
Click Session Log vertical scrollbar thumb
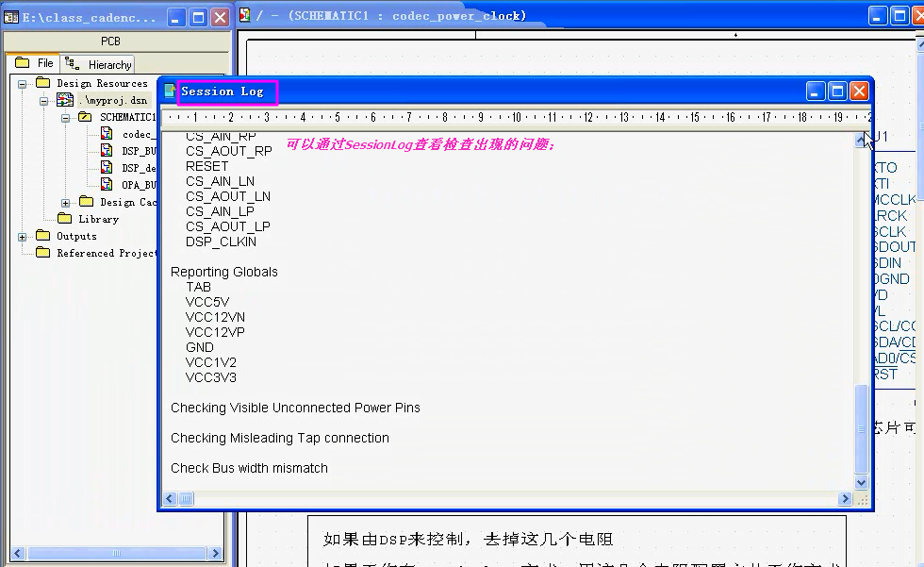coord(861,428)
